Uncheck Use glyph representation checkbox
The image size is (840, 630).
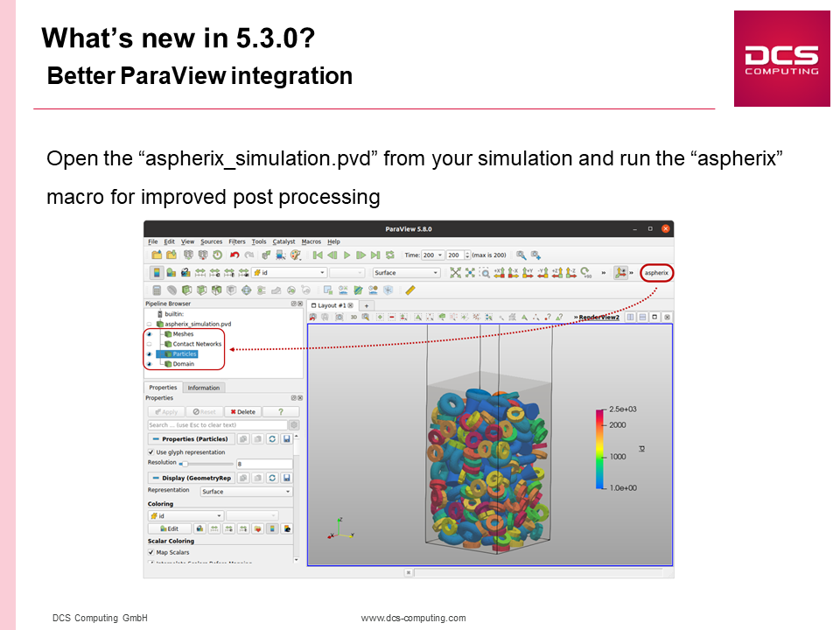click(151, 452)
